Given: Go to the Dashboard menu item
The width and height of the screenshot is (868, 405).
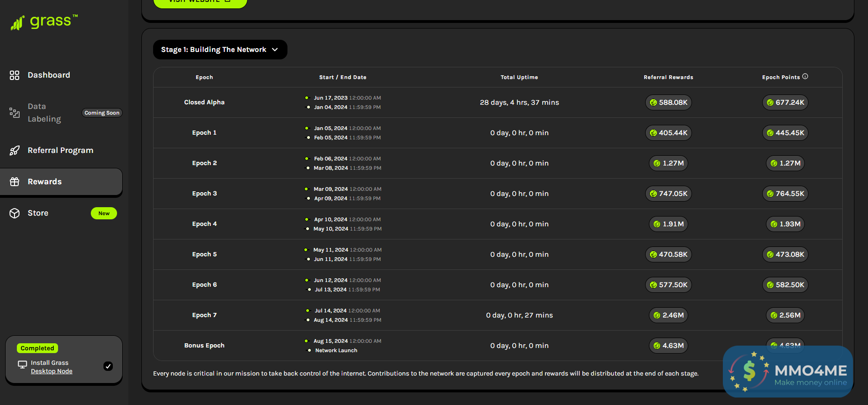Looking at the screenshot, I should click(49, 75).
